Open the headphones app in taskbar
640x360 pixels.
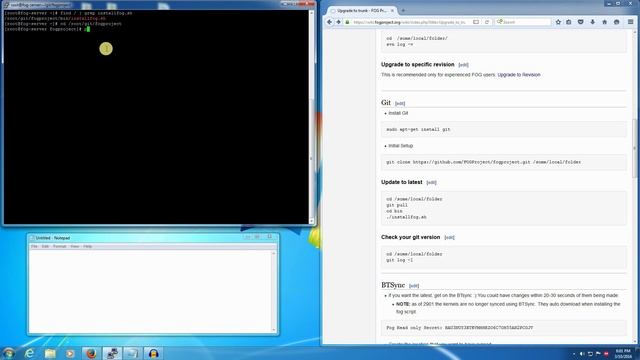[153, 353]
